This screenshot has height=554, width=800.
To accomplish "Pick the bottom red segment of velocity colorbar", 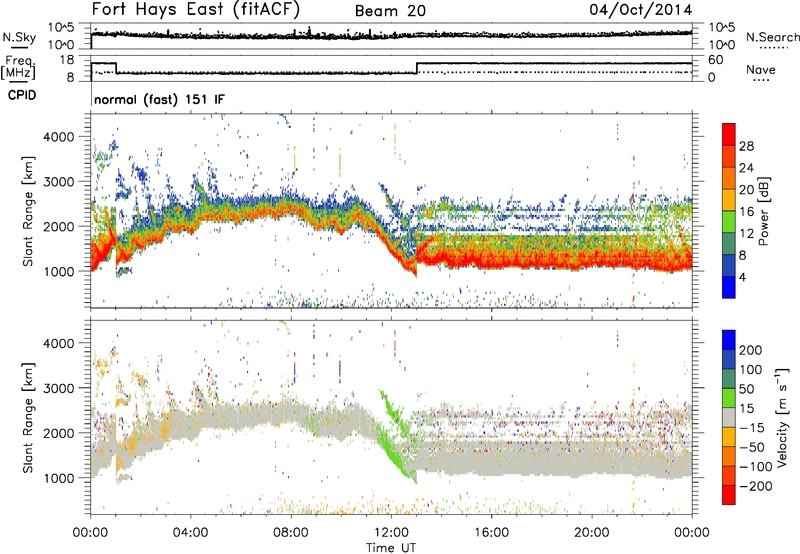I will pyautogui.click(x=729, y=495).
